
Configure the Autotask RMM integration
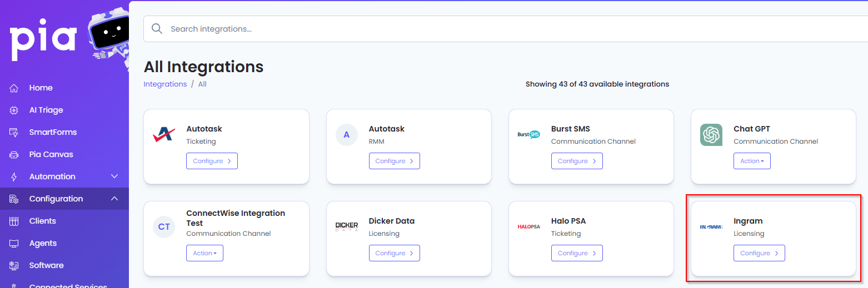pyautogui.click(x=395, y=161)
